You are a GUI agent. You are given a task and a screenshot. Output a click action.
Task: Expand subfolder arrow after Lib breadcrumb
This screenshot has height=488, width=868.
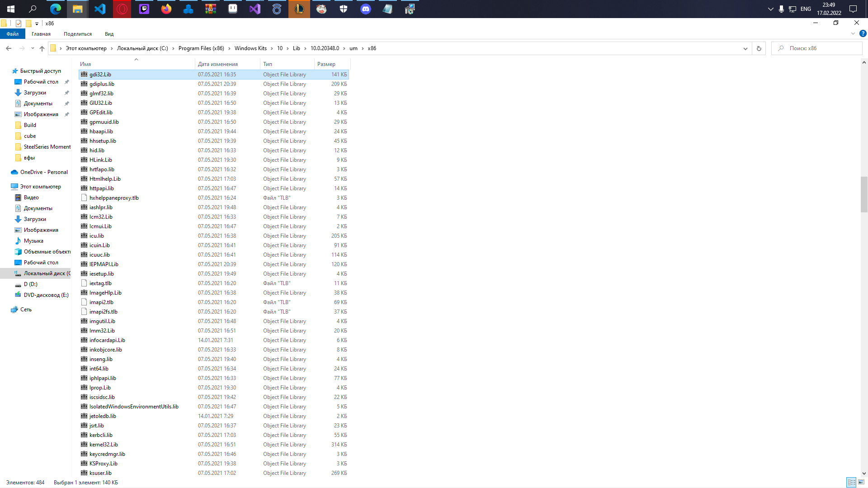[305, 48]
